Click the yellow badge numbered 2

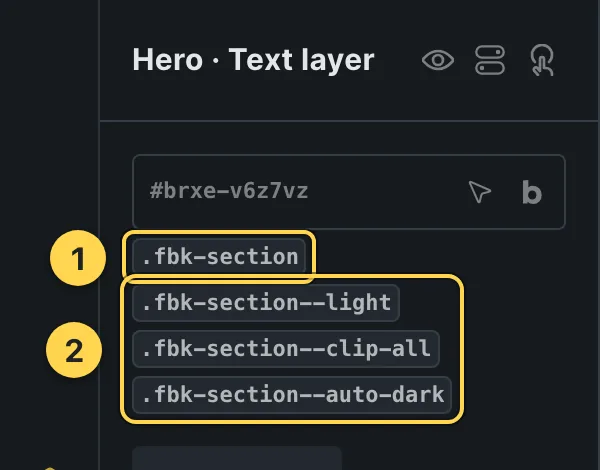click(74, 350)
